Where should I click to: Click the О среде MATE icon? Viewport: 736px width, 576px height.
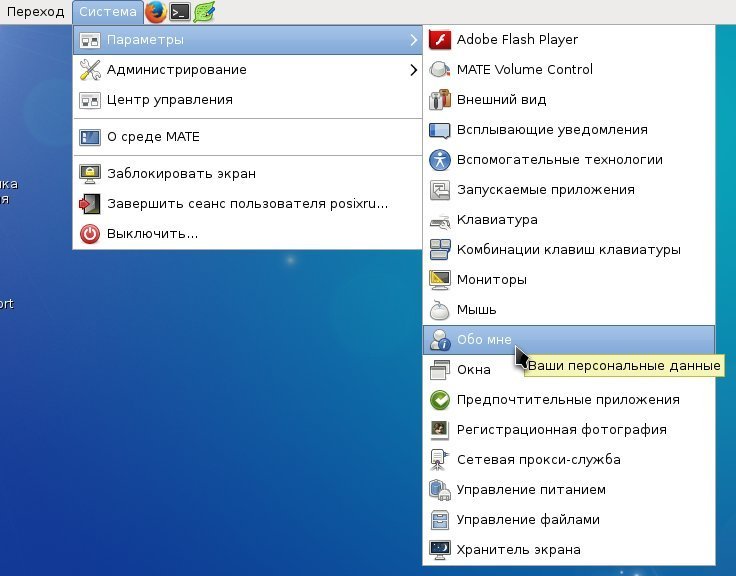(90, 137)
